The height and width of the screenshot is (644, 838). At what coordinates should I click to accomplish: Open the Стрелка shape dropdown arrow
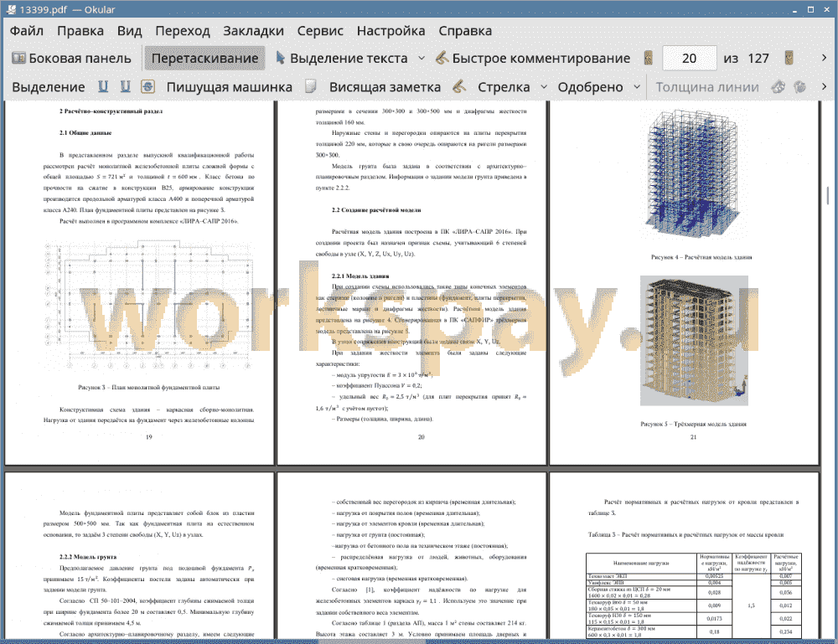(544, 86)
